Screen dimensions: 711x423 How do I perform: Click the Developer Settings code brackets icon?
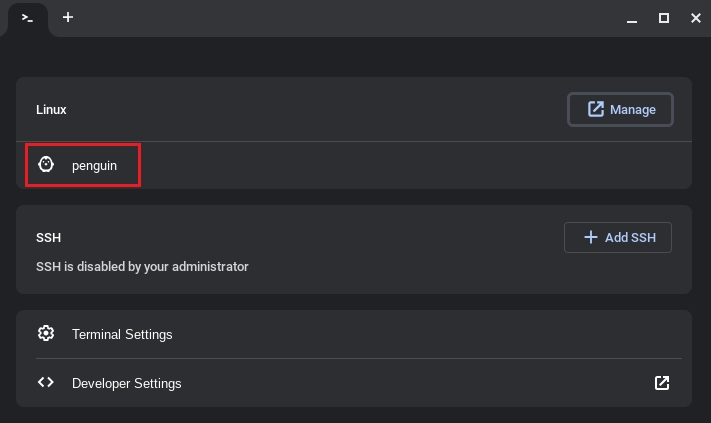(46, 382)
